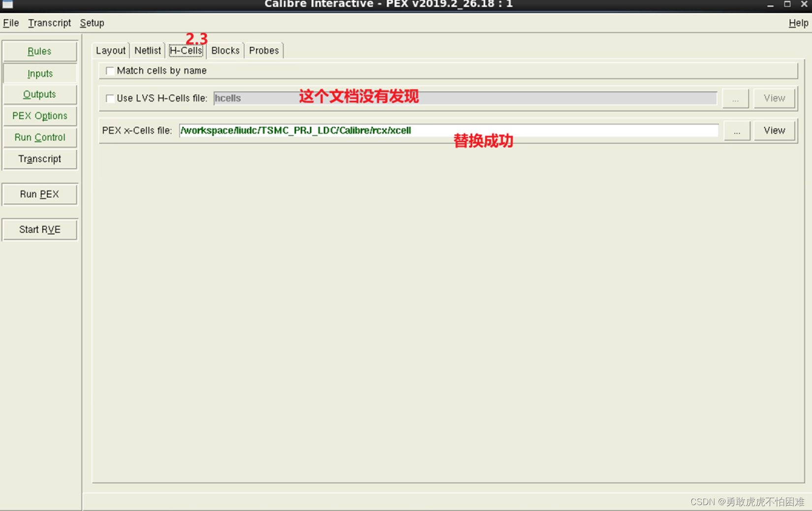View the LVS H-Cells file

774,98
